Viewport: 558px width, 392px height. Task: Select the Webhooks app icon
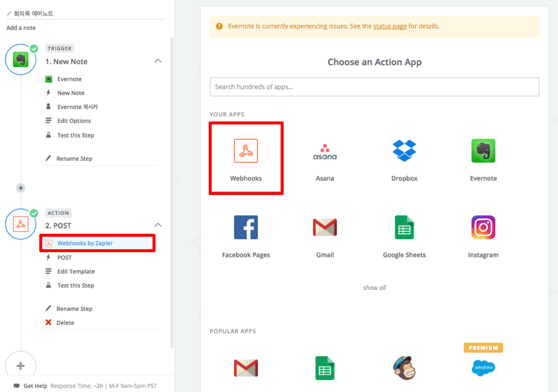(246, 151)
